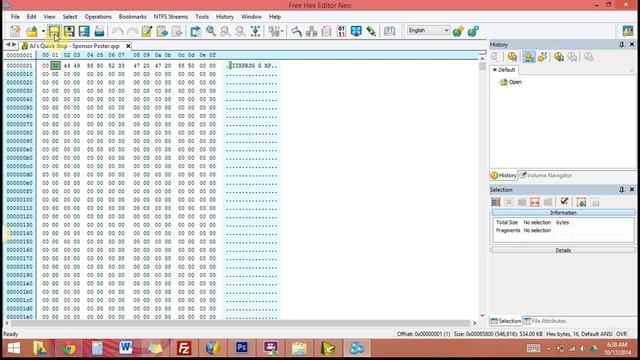This screenshot has height=360, width=640.
Task: Click the offset row 00000010
Action: 20,74
